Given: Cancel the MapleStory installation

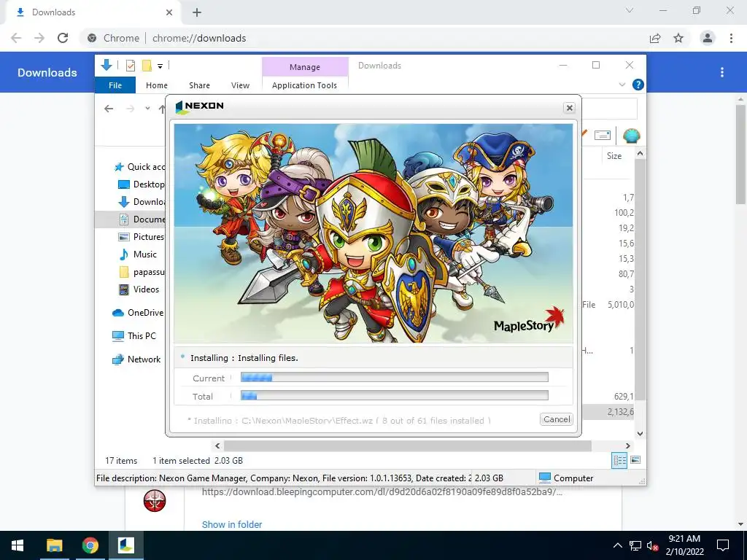Looking at the screenshot, I should [556, 419].
